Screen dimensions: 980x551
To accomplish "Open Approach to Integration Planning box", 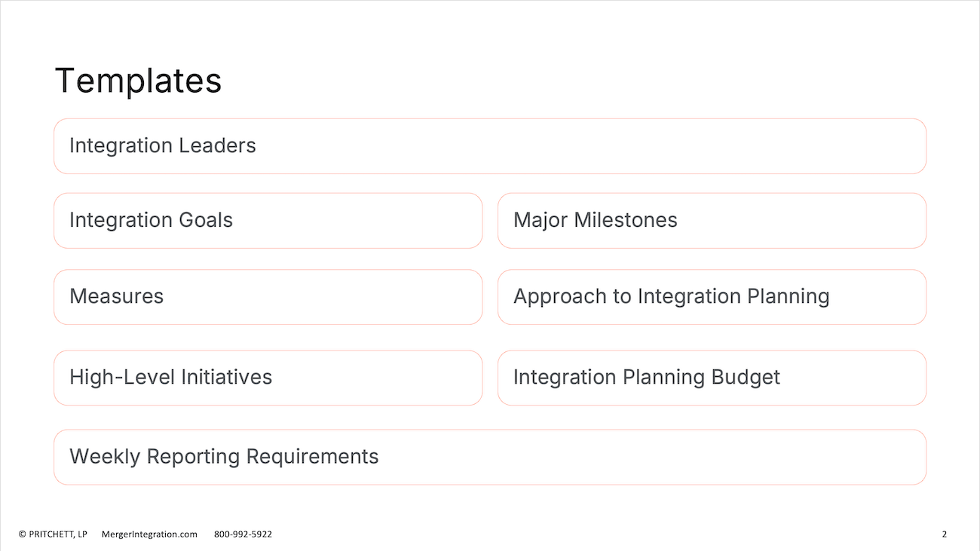I will tap(712, 297).
